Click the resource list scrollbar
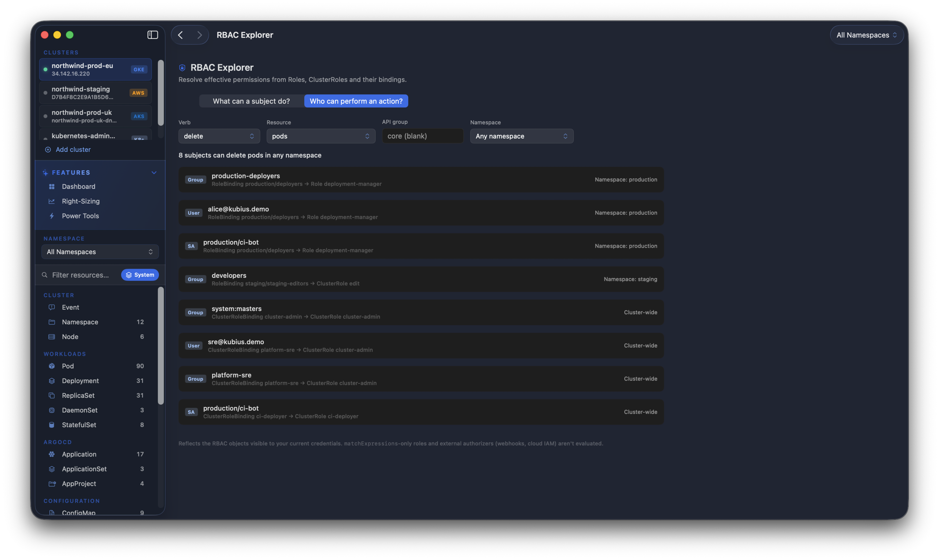The height and width of the screenshot is (560, 939). point(161,346)
